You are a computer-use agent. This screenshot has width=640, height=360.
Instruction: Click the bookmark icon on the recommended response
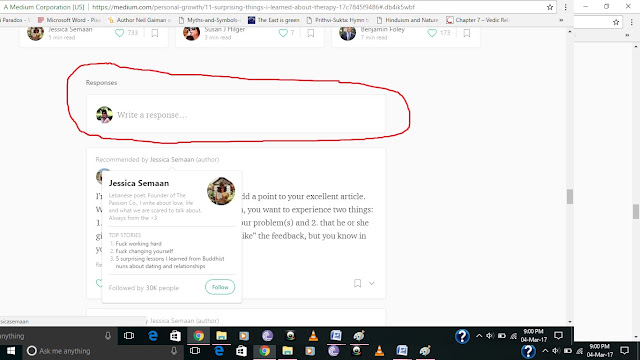(357, 283)
